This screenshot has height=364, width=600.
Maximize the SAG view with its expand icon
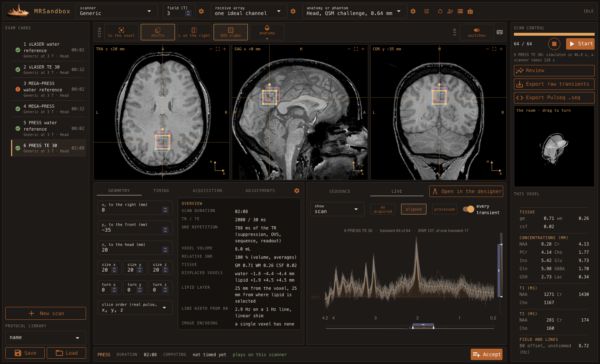[x=356, y=49]
